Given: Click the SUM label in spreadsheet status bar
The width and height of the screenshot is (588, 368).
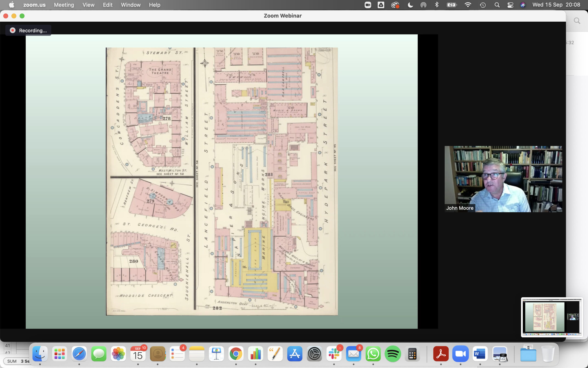Looking at the screenshot, I should (12, 361).
